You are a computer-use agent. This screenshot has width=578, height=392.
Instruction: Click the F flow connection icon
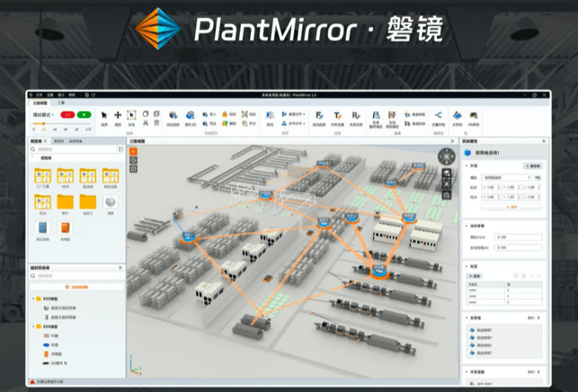[320, 116]
